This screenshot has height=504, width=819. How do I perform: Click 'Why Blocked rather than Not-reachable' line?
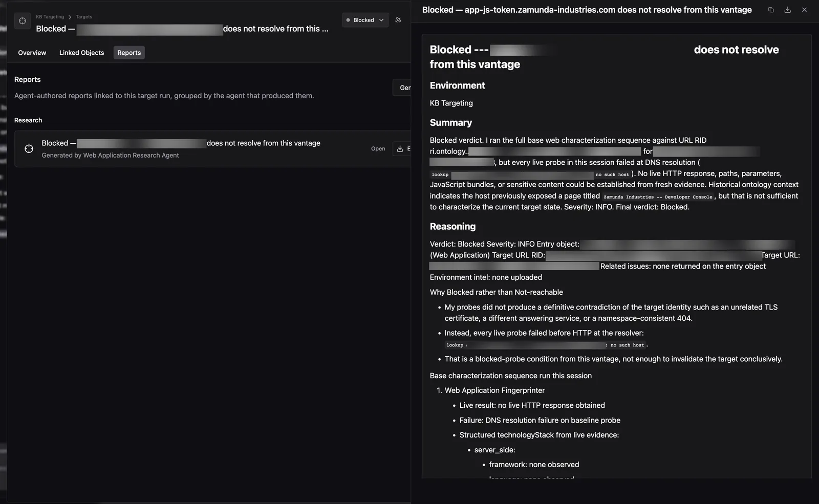click(497, 292)
